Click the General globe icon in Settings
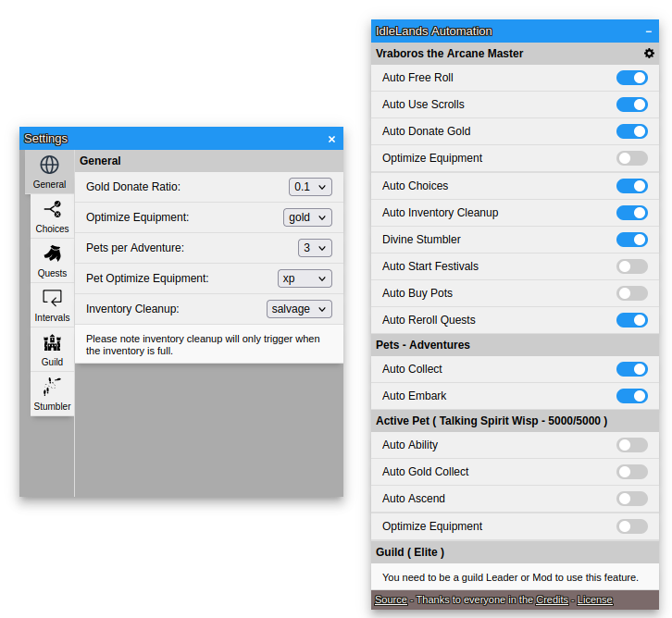The height and width of the screenshot is (618, 672). click(50, 165)
